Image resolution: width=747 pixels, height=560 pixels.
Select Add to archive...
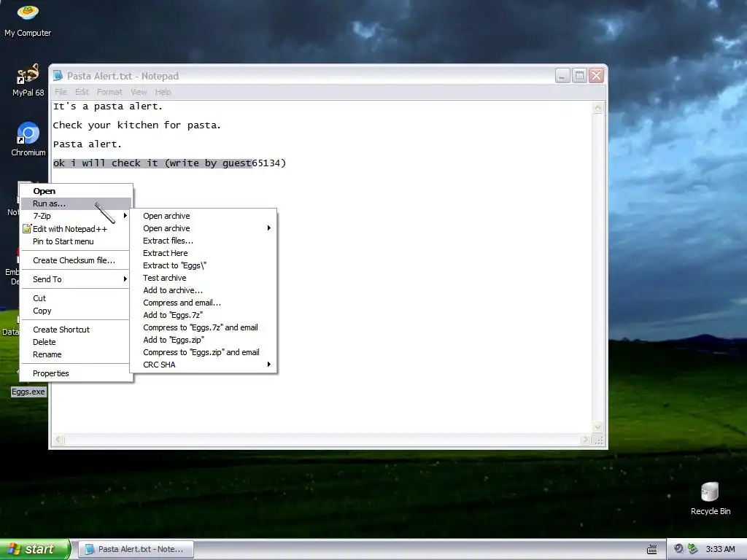click(204, 290)
